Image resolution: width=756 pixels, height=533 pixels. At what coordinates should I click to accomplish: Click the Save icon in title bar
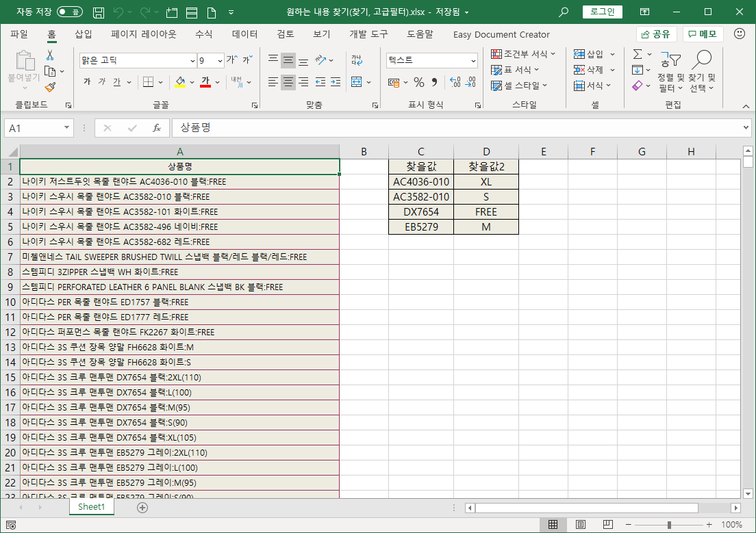pyautogui.click(x=99, y=12)
